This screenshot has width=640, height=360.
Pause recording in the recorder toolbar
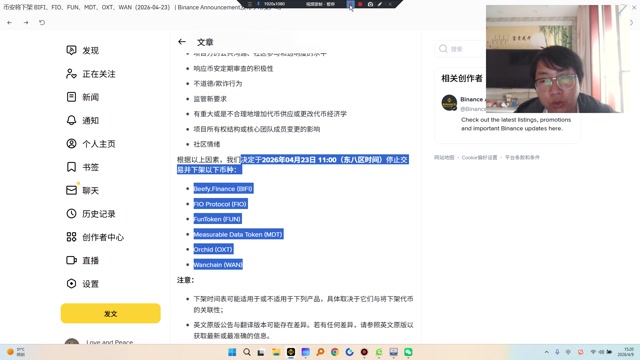(350, 4)
